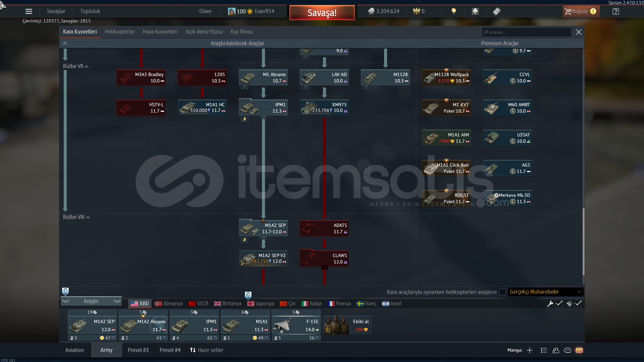Viewport: 644px width, 362px height.
Task: Open the help question mark icon
Action: pos(616,11)
